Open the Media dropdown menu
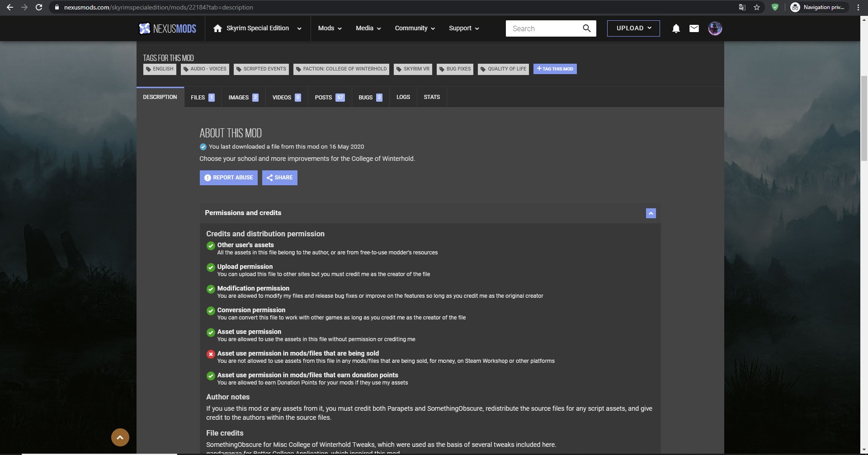The width and height of the screenshot is (868, 455). tap(368, 28)
